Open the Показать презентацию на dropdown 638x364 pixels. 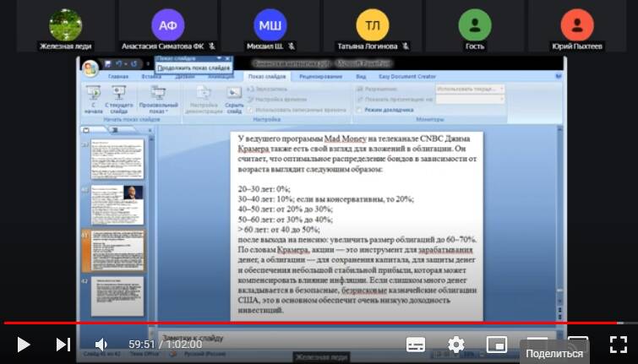pos(470,100)
